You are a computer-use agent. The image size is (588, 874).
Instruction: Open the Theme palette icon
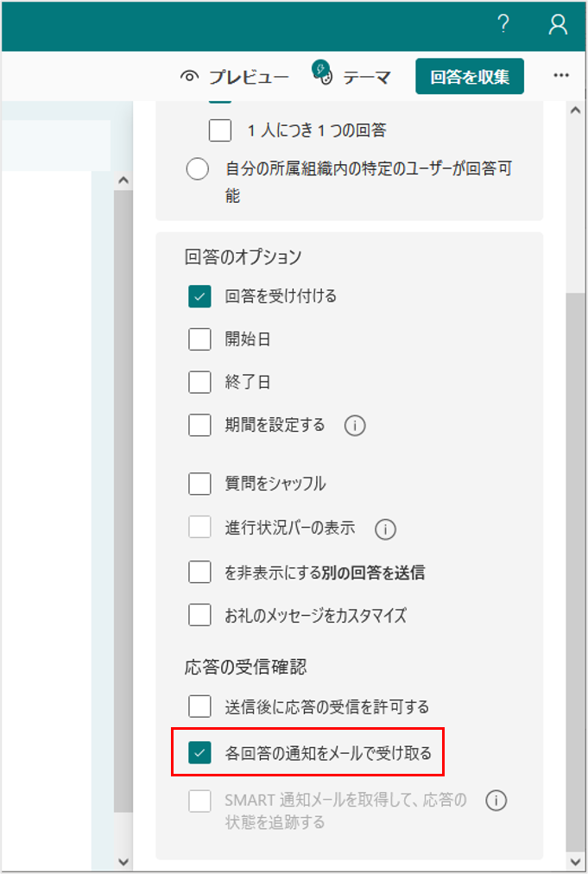323,74
